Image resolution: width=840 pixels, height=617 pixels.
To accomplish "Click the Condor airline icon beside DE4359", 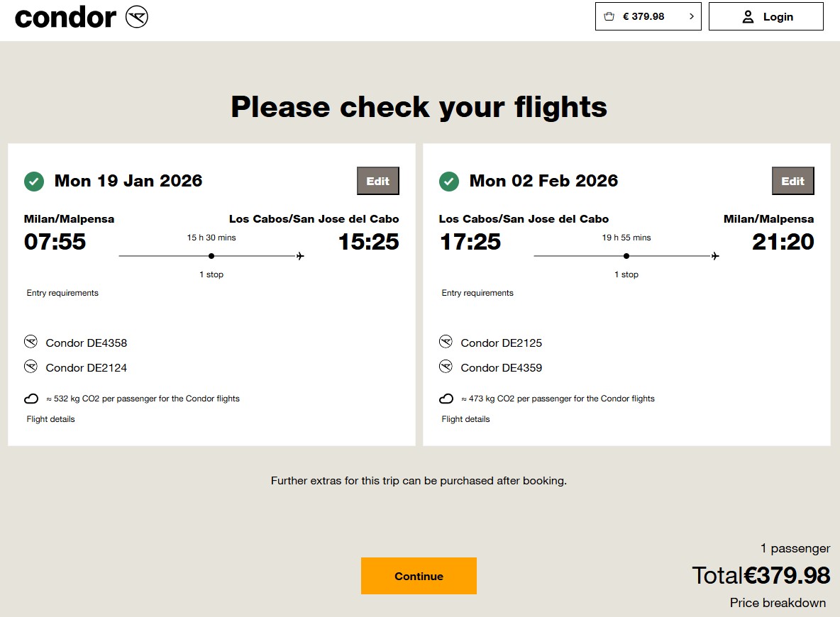I will tap(446, 367).
